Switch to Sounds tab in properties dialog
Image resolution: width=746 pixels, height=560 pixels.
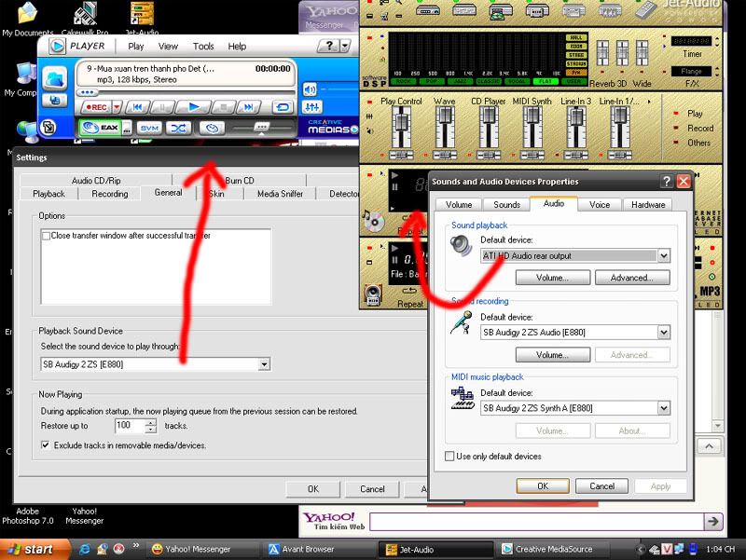[506, 204]
